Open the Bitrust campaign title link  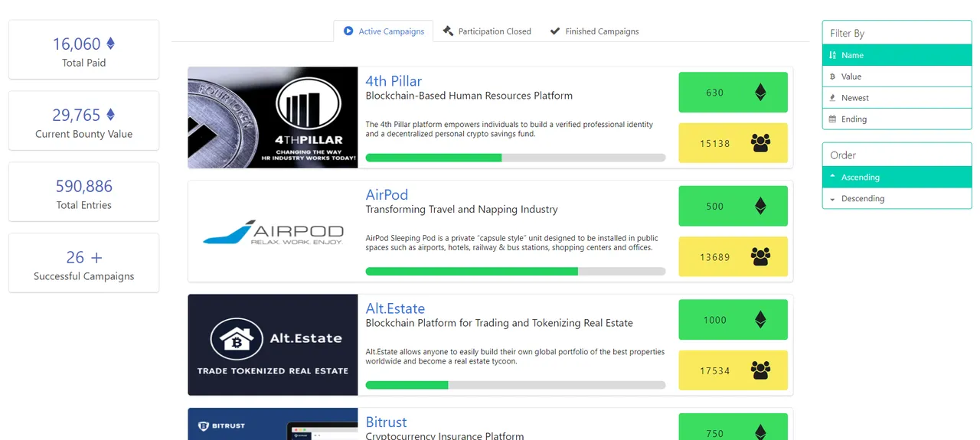386,422
